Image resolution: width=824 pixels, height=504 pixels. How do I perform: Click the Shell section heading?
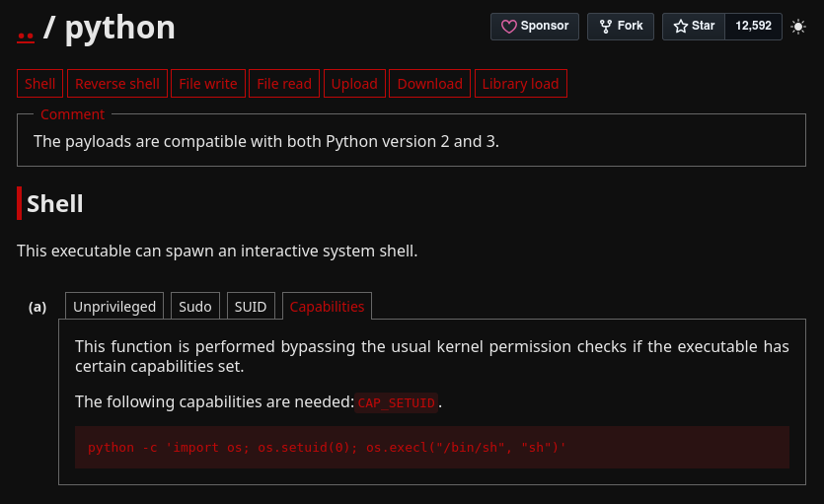click(55, 204)
